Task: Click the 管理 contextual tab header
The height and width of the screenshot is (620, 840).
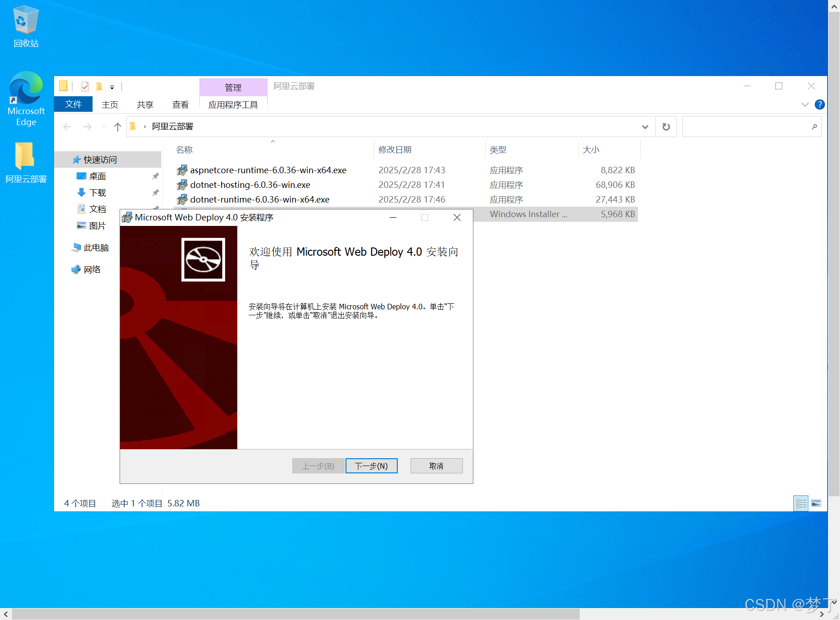Action: (x=233, y=87)
